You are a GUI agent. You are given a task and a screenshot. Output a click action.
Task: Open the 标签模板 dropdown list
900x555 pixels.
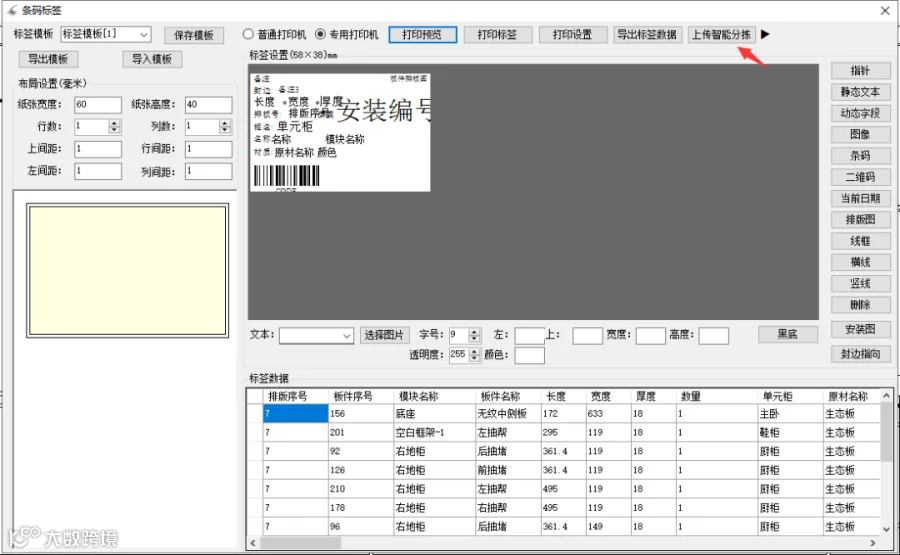point(144,34)
